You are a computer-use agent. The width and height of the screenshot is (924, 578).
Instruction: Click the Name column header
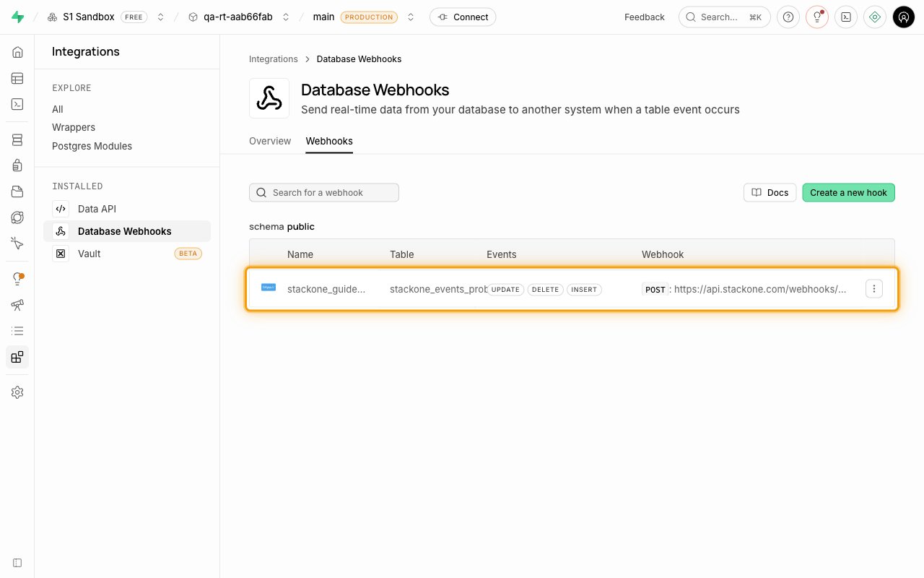pos(300,254)
